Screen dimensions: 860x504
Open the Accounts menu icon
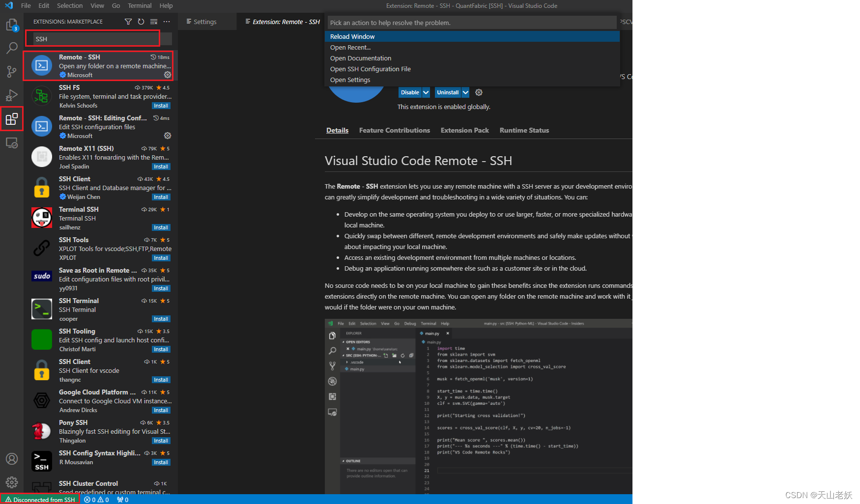[x=12, y=459]
